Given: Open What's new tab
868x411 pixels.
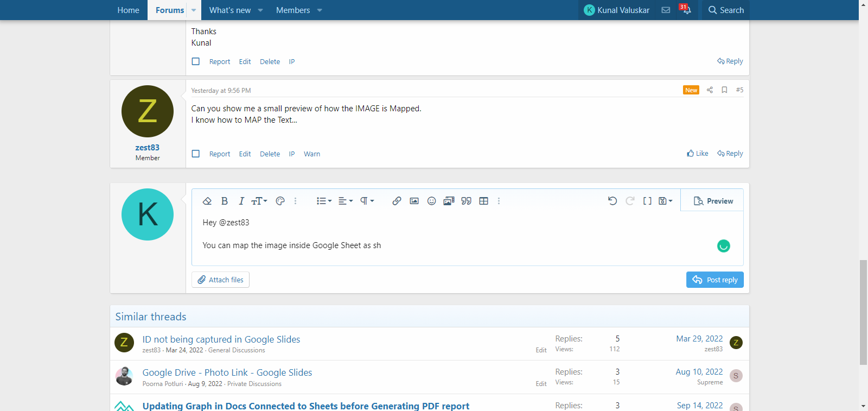Looking at the screenshot, I should [x=230, y=10].
